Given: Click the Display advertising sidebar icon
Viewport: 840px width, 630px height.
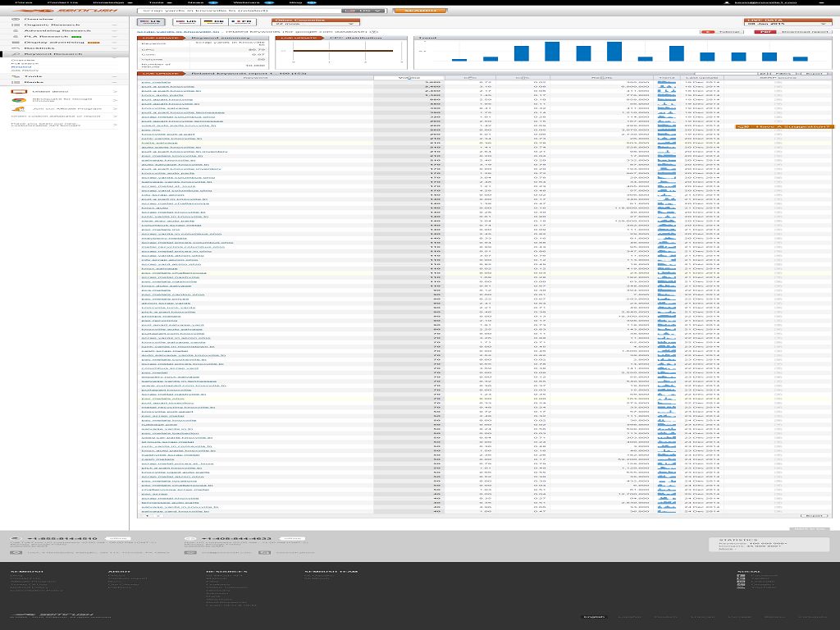Looking at the screenshot, I should 16,43.
